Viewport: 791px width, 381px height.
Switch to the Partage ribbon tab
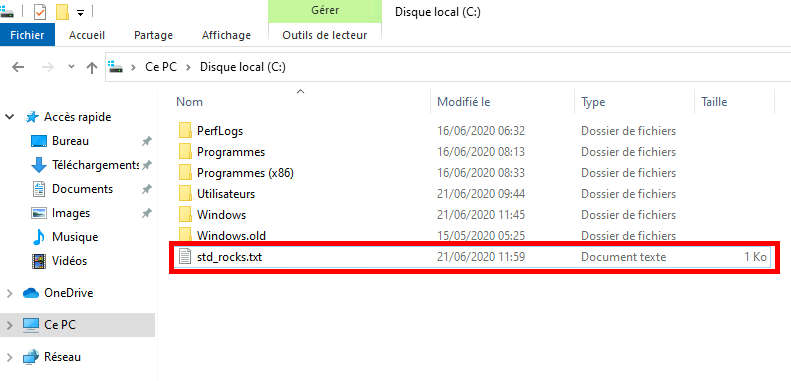tap(153, 35)
